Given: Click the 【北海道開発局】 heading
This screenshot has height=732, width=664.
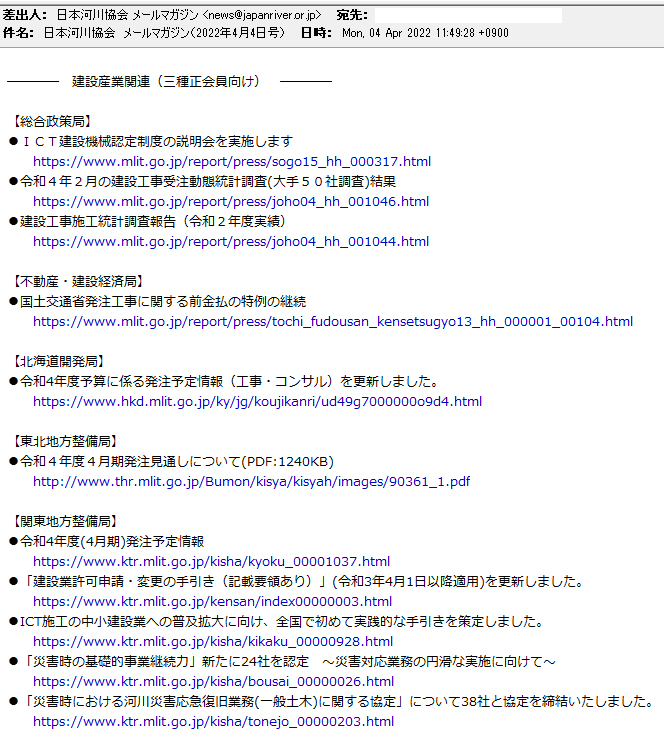Looking at the screenshot, I should point(58,361).
